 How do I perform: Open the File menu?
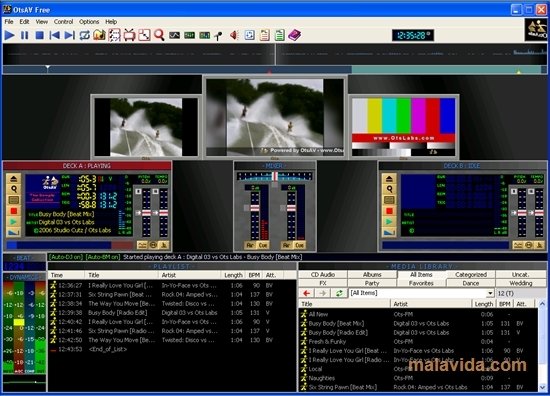point(9,22)
